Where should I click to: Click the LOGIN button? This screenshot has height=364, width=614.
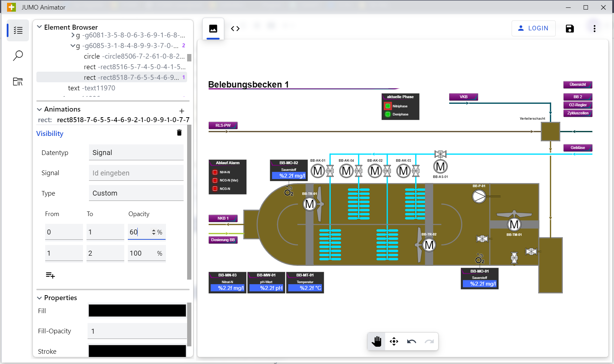click(533, 28)
